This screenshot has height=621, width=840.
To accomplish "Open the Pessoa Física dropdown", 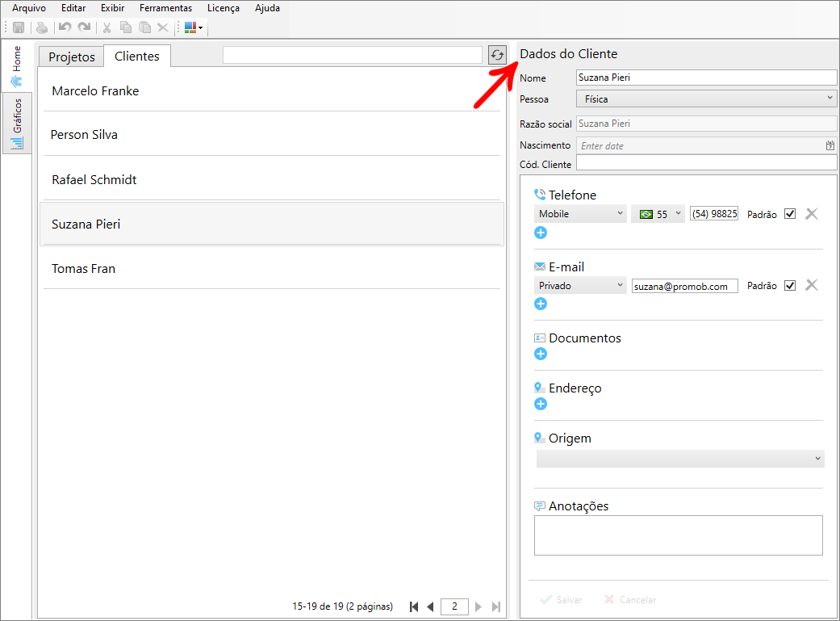I will (x=706, y=99).
